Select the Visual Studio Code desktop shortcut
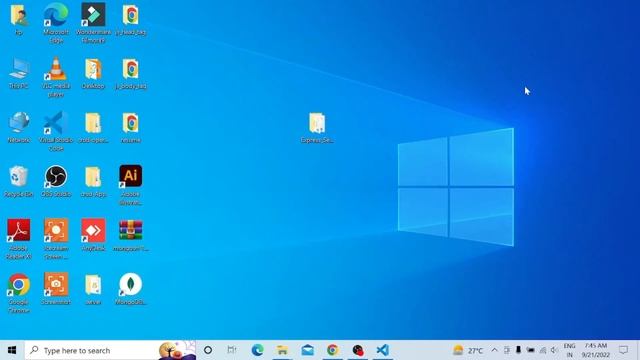 click(x=56, y=131)
